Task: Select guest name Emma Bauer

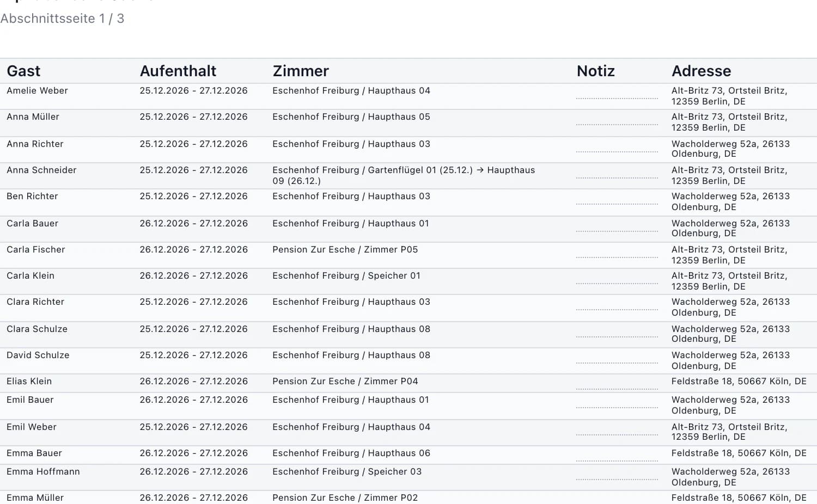Action: click(34, 453)
